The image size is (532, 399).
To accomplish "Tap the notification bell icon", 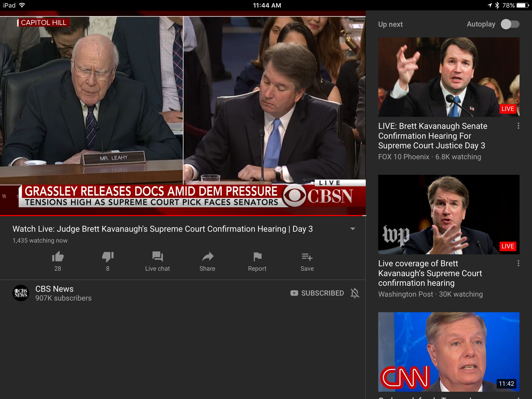I will (355, 293).
